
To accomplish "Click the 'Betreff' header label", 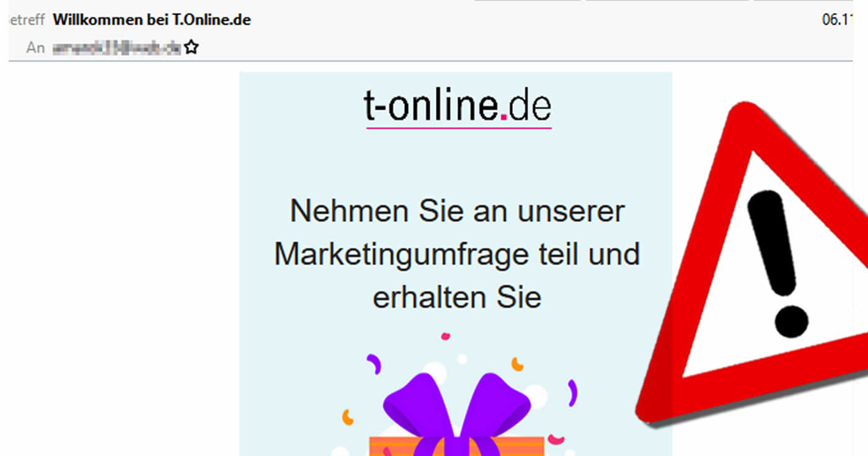I will click(x=27, y=20).
